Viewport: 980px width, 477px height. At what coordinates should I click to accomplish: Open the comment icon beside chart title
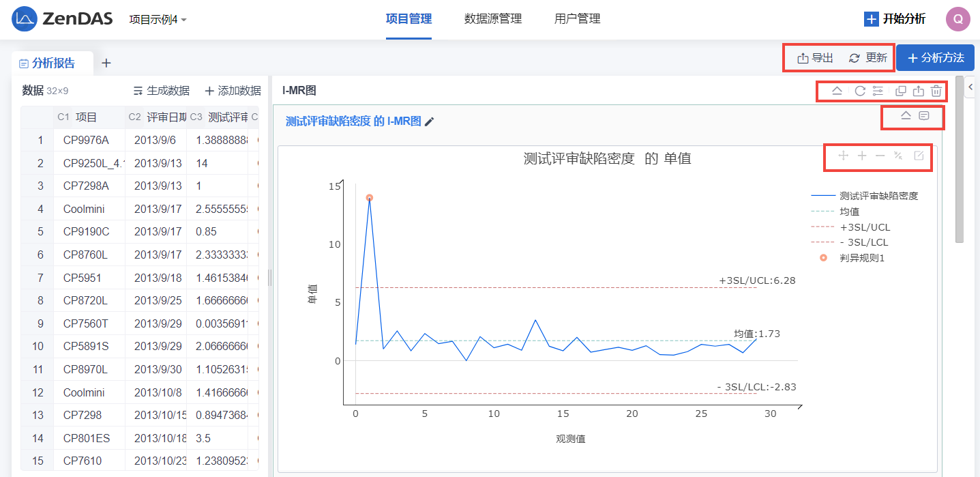pyautogui.click(x=924, y=116)
